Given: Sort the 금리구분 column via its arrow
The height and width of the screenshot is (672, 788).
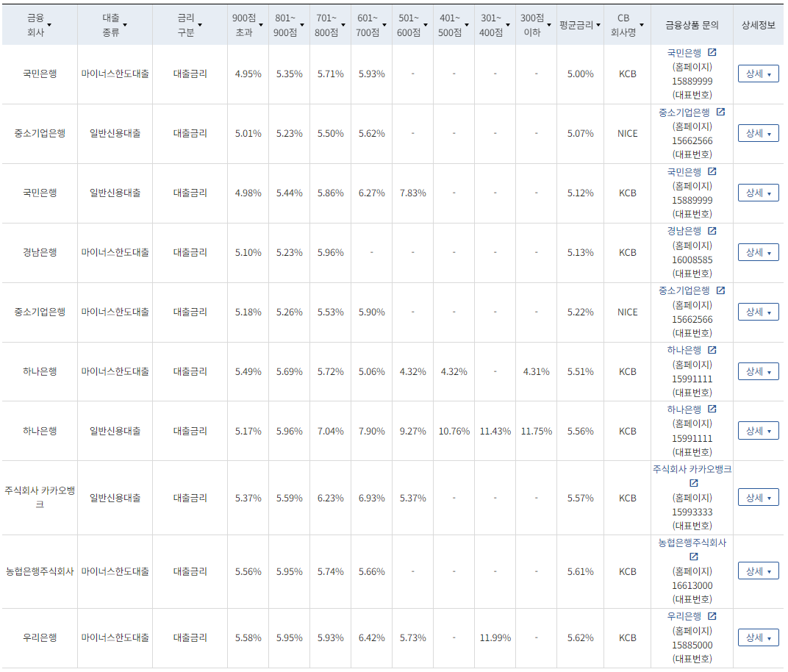Looking at the screenshot, I should click(x=199, y=24).
